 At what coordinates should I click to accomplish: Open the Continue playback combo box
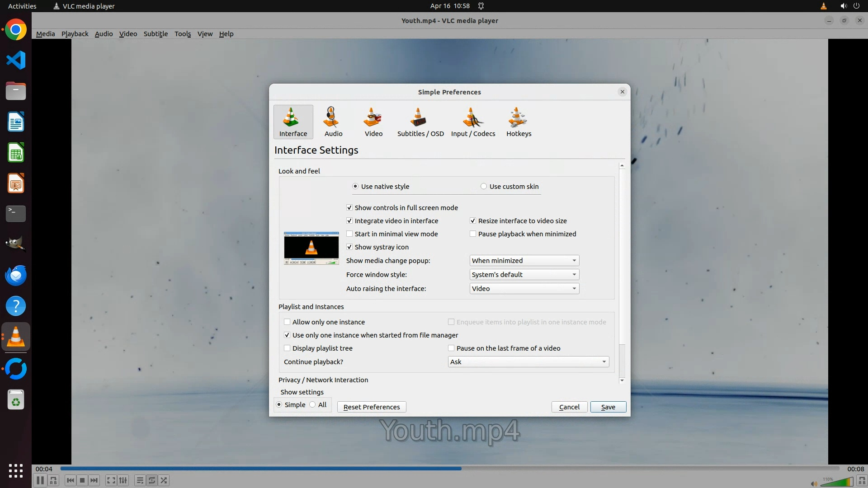528,362
